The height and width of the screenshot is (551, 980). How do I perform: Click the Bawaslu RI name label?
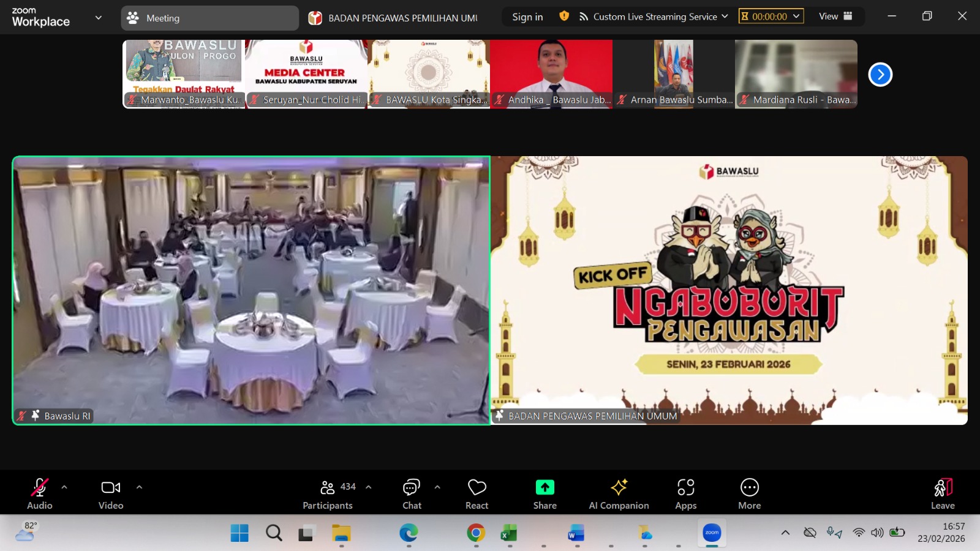pos(67,416)
